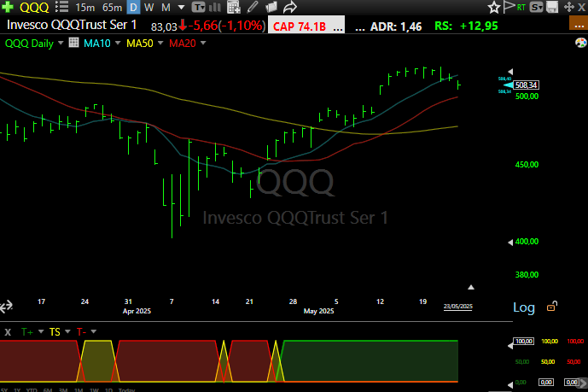
Task: Click the ADR: 1,46 value
Action: point(396,26)
